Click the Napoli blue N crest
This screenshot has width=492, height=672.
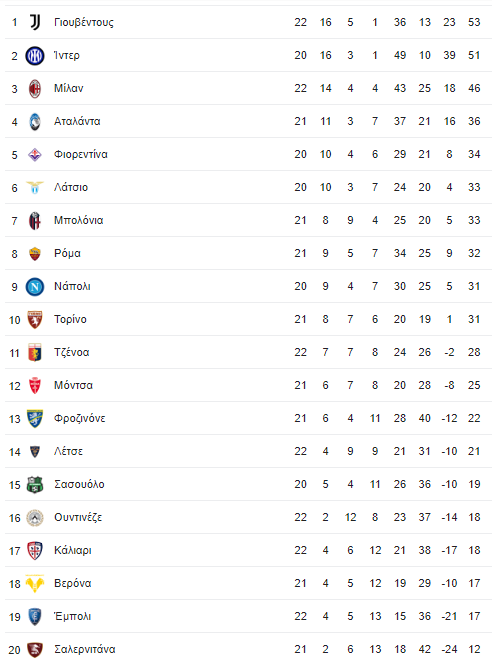[x=35, y=287]
